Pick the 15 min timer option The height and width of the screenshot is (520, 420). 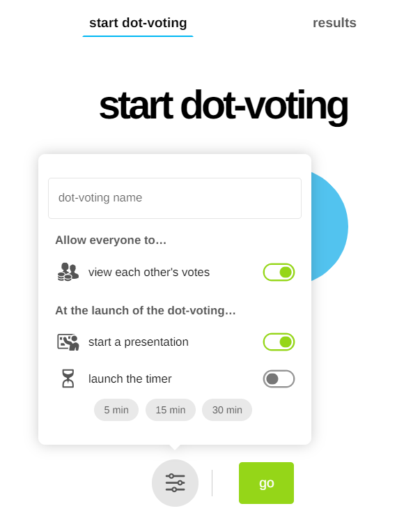click(x=171, y=410)
